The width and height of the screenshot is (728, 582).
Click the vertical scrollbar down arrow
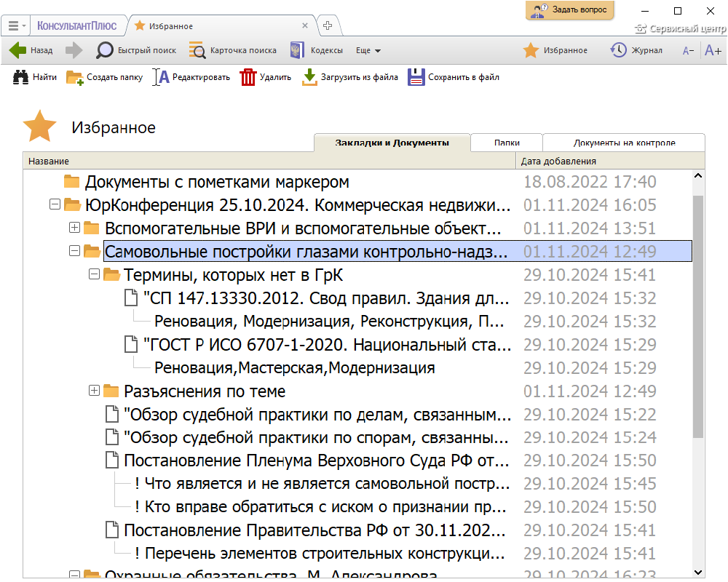pyautogui.click(x=698, y=572)
